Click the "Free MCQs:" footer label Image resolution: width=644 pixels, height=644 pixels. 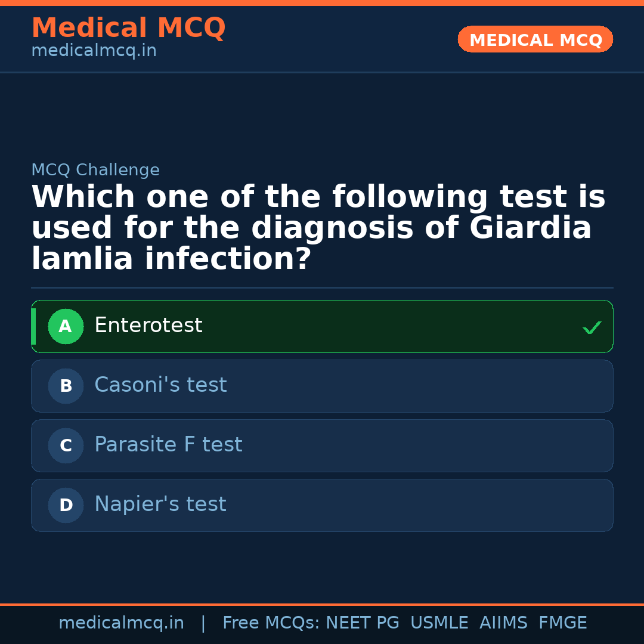271,623
